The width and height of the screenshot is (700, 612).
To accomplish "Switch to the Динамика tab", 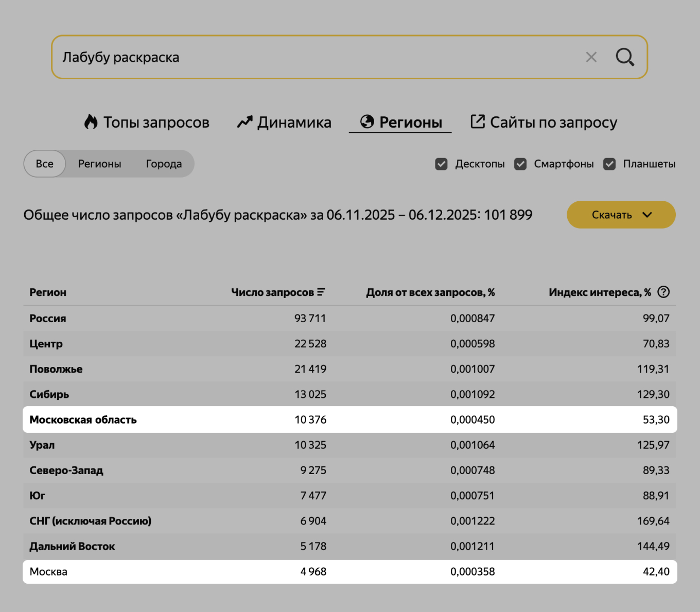I will [294, 122].
